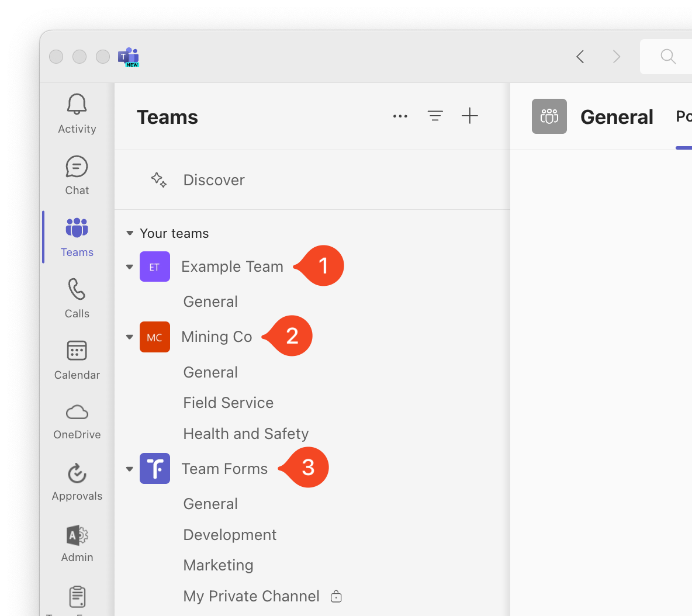Open OneDrive cloud icon

(x=77, y=413)
